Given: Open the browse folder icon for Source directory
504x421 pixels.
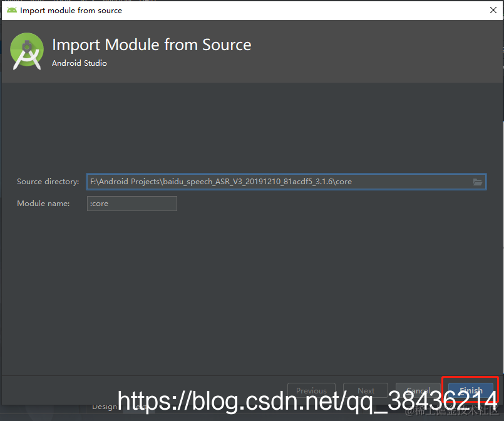Looking at the screenshot, I should click(478, 182).
